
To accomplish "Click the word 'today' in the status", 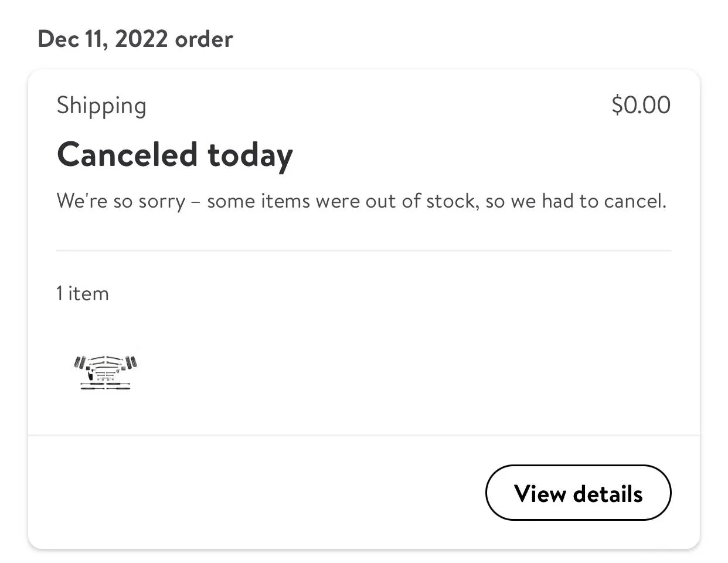I will pos(250,157).
